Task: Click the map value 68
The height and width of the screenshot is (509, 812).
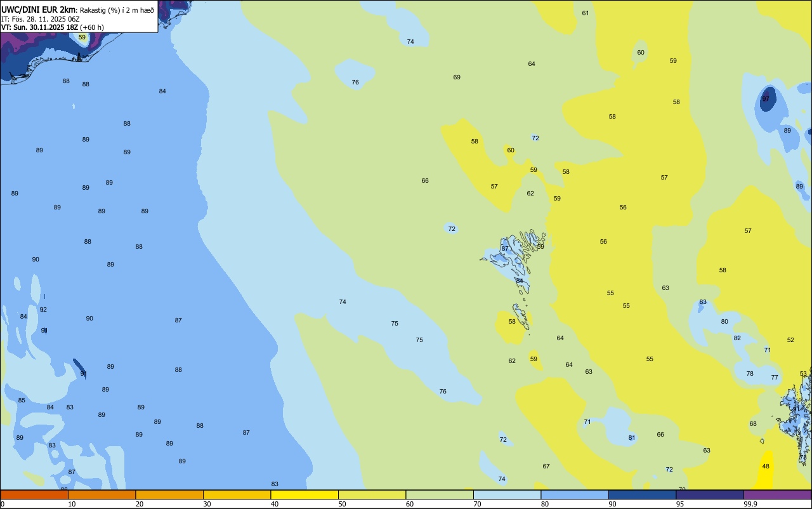Action: point(753,424)
